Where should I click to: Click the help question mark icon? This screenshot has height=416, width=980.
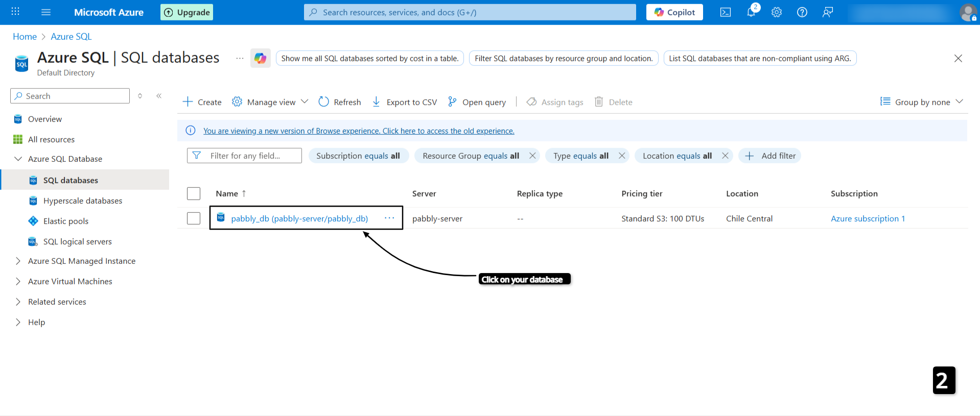[802, 12]
